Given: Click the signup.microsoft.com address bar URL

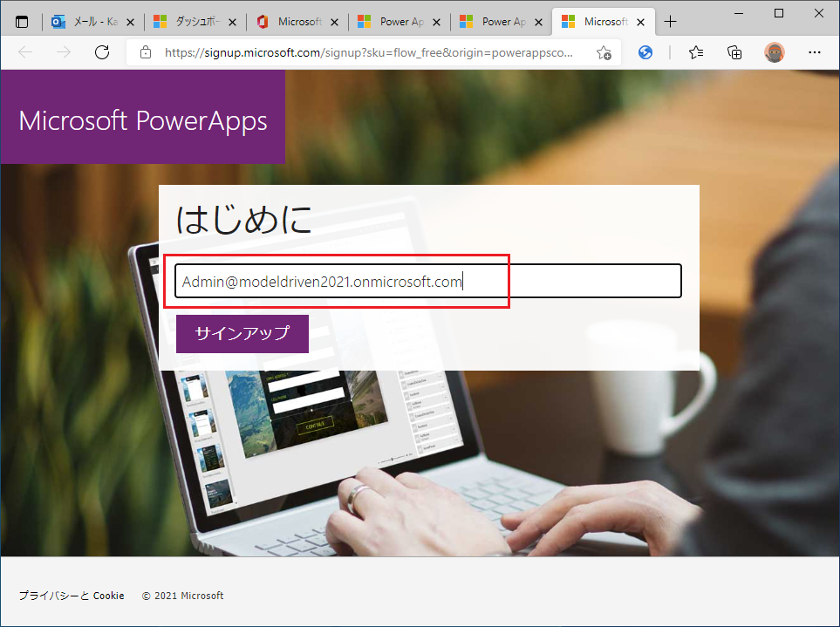Looking at the screenshot, I should [x=369, y=52].
